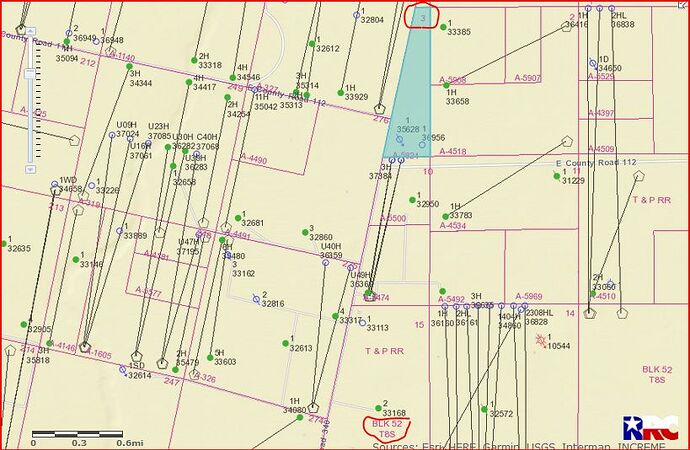Click the A-4518 abstract label
This screenshot has width=690, height=450.
[452, 151]
